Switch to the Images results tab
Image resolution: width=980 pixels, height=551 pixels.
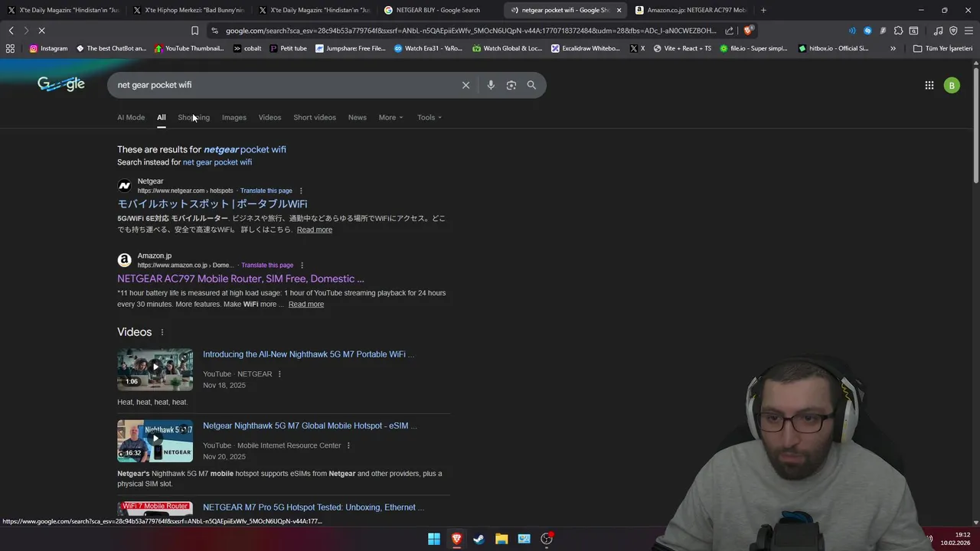(234, 117)
